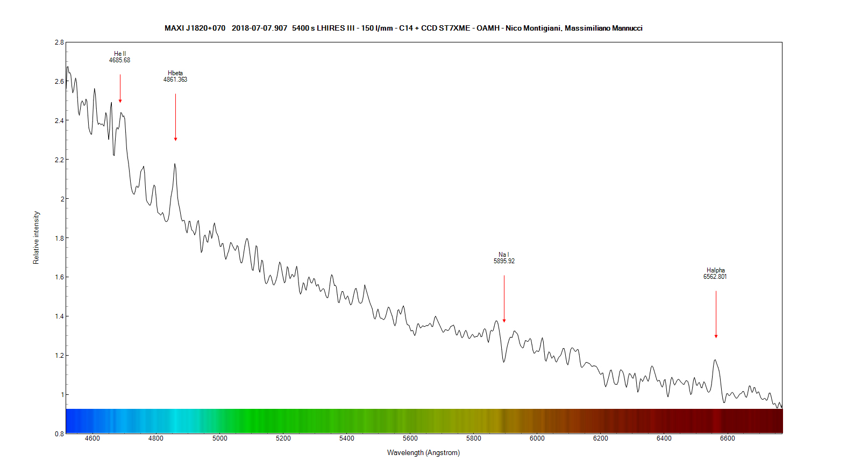The image size is (868, 476).
Task: Click the 6000 wavelength tick label
Action: [x=537, y=438]
